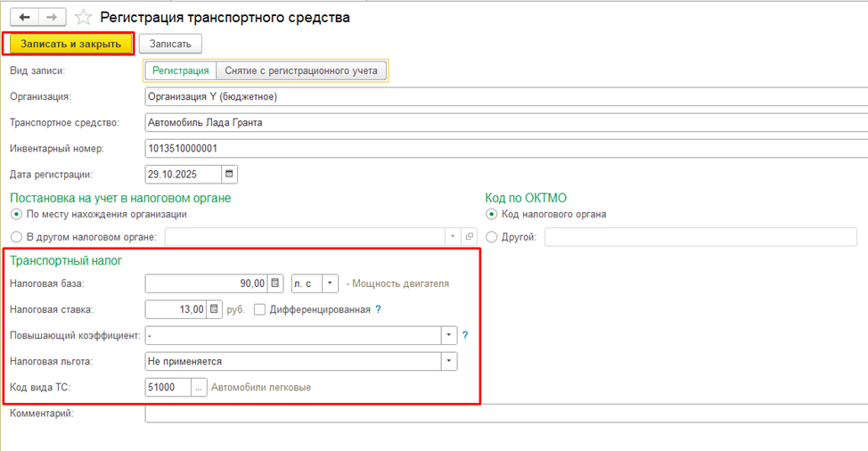The image size is (868, 451).
Task: Open the vehicle type code selection ellipsis
Action: tap(199, 388)
